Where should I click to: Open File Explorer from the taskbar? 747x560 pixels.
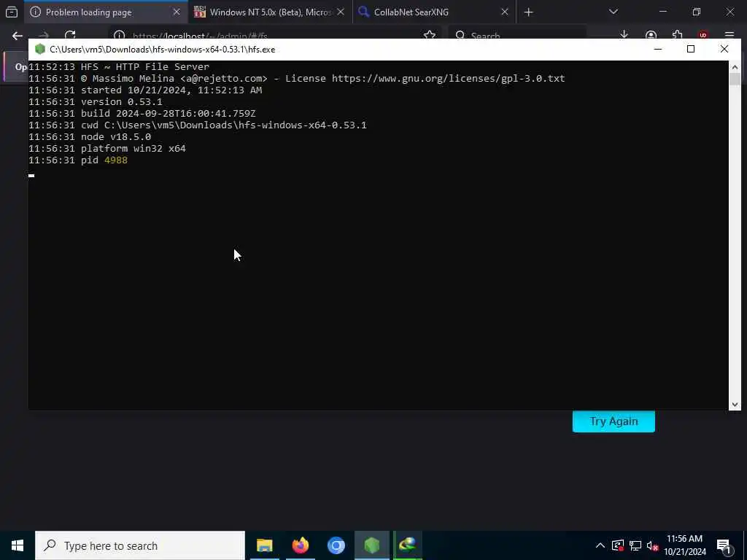(x=264, y=545)
